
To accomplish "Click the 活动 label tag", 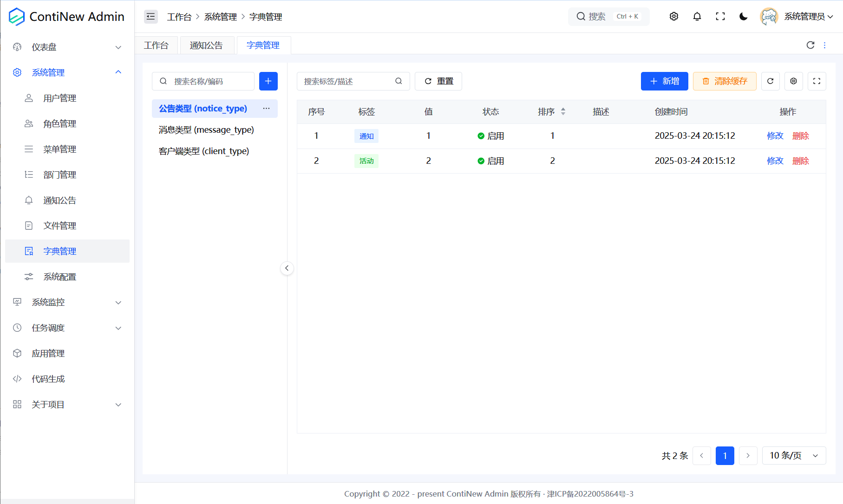I will click(x=366, y=161).
